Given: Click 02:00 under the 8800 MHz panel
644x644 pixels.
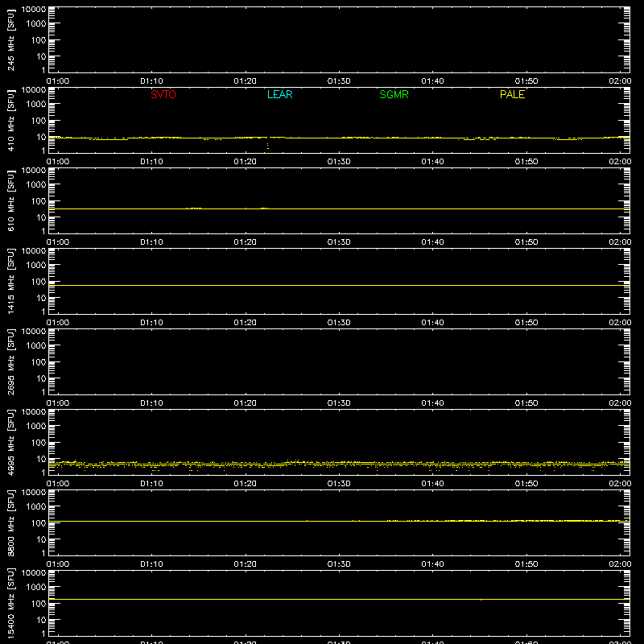Looking at the screenshot, I should click(620, 564).
